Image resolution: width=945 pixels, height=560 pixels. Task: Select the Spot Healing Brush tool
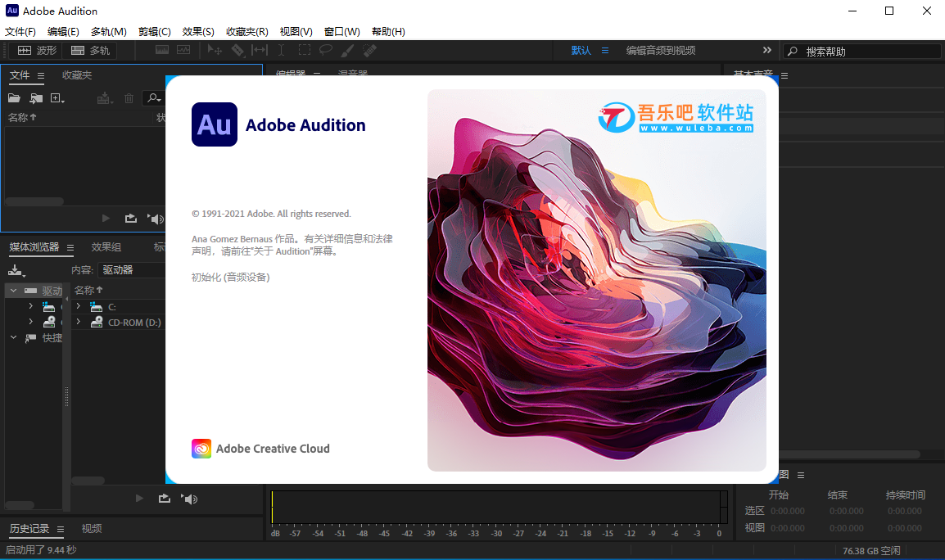(x=369, y=50)
